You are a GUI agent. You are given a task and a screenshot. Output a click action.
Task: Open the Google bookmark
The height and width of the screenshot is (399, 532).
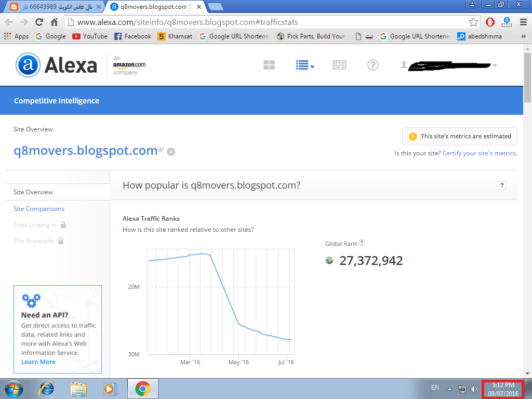click(50, 36)
